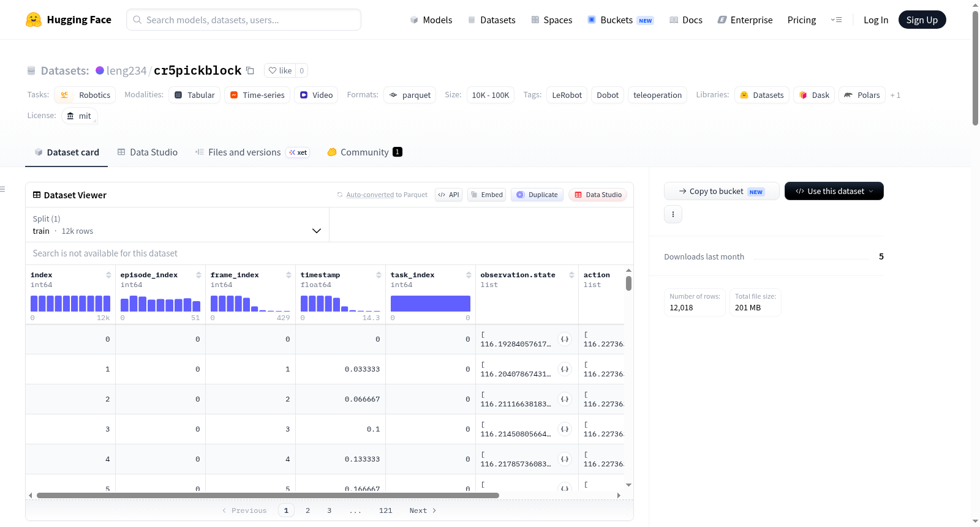The height and width of the screenshot is (527, 980).
Task: Click the frame_index column histogram
Action: click(x=251, y=304)
